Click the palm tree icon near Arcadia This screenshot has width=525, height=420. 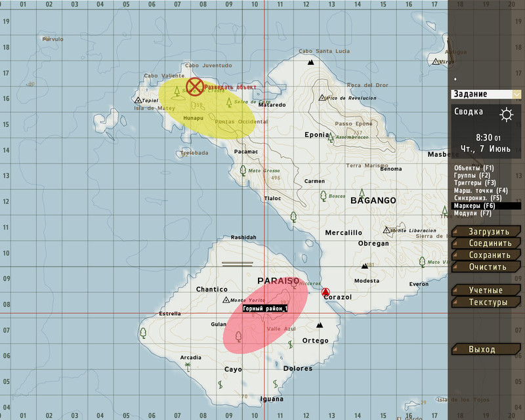187,366
